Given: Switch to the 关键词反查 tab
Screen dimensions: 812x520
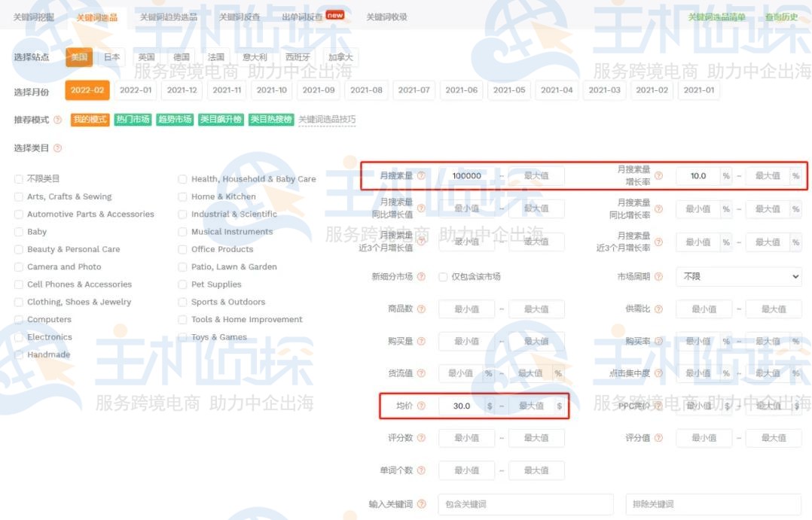Looking at the screenshot, I should tap(239, 15).
